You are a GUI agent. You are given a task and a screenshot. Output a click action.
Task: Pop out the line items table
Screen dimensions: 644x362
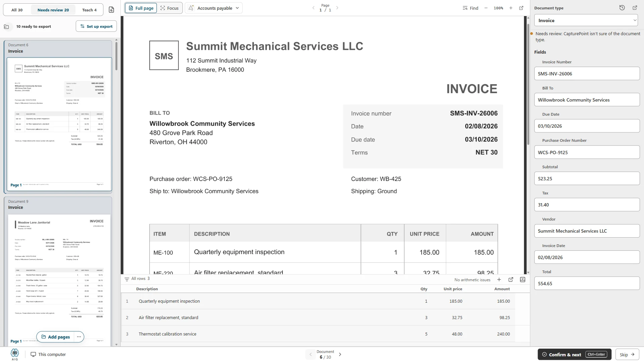pos(511,280)
